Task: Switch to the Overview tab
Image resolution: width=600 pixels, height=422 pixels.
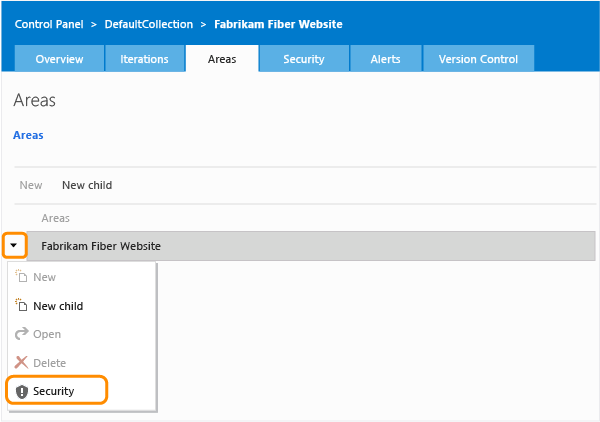Action: tap(59, 59)
